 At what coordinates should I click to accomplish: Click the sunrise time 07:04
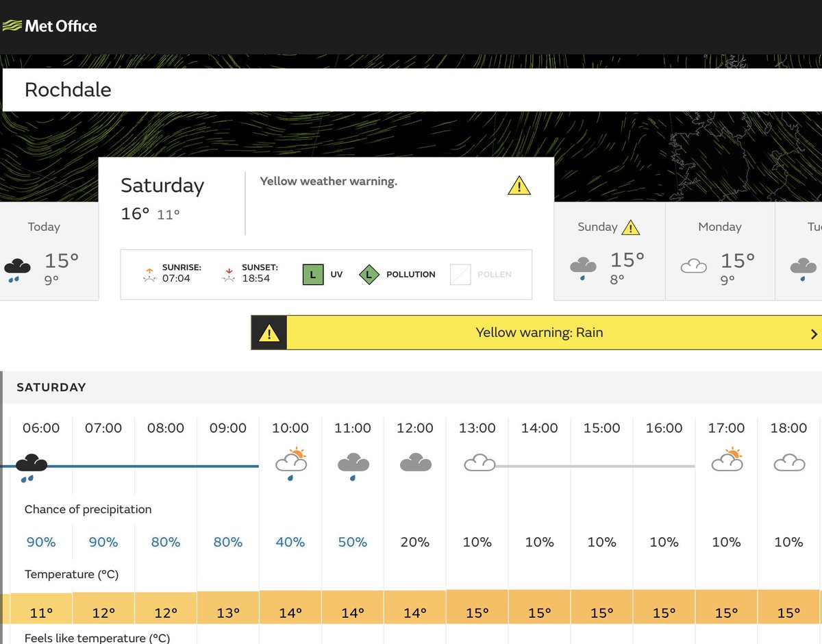[x=176, y=279]
